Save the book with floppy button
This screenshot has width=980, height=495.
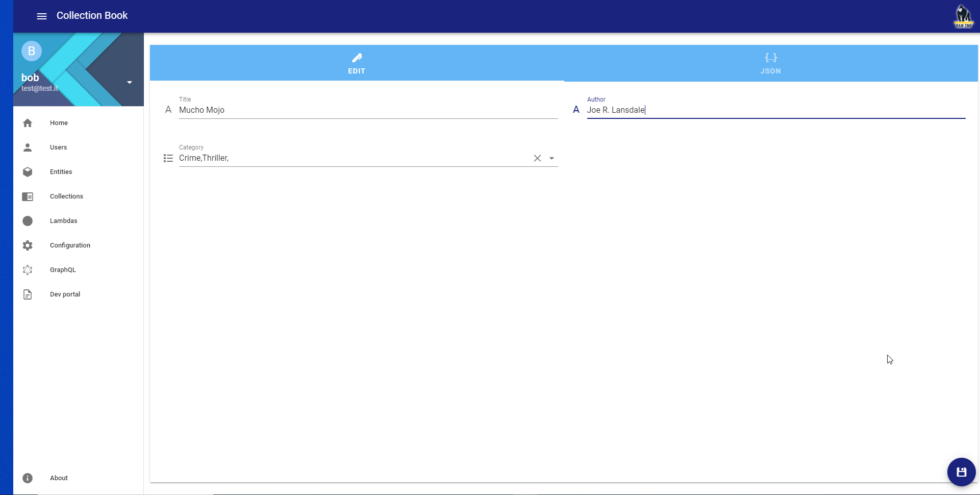pos(961,472)
